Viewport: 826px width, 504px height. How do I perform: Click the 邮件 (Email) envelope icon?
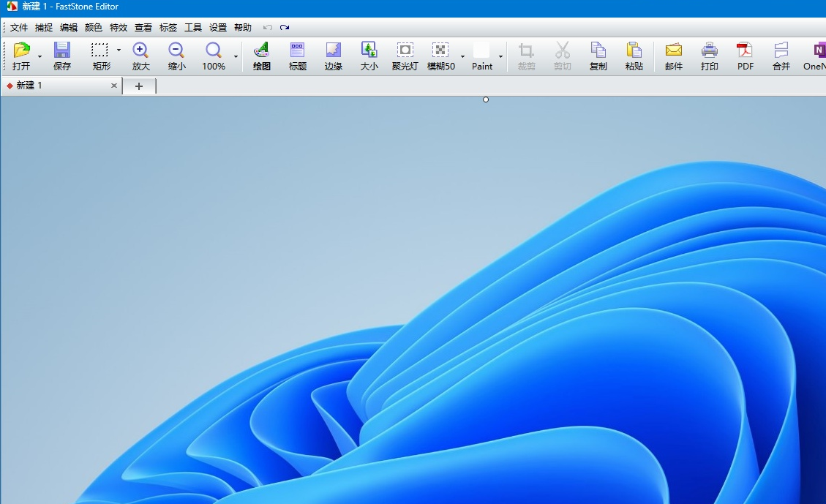click(673, 50)
